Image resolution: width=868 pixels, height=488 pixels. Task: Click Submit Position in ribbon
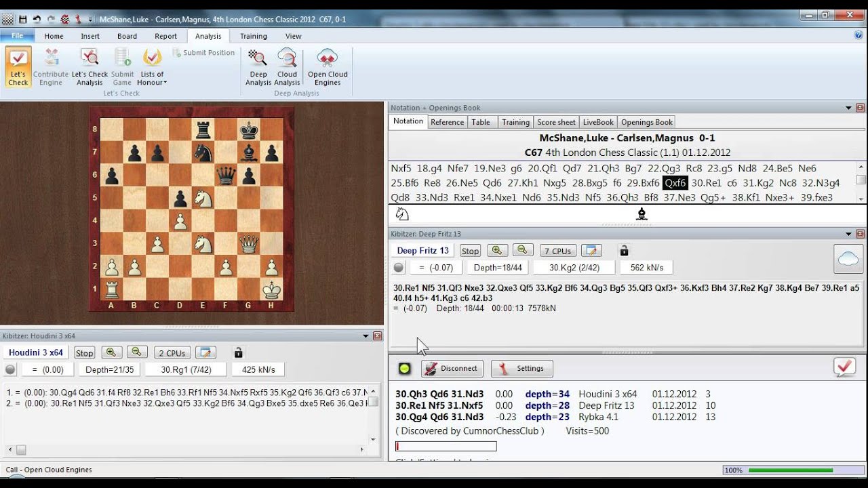pyautogui.click(x=203, y=53)
